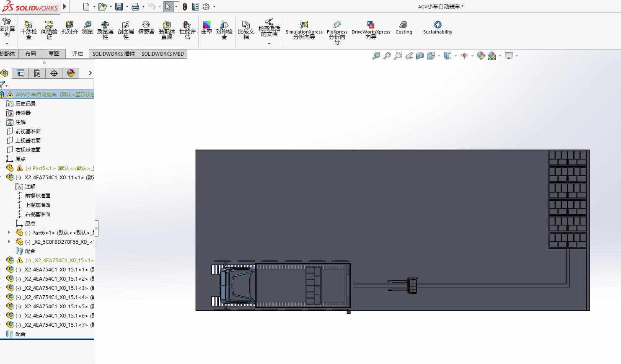
Task: Check Active Document (检查激活的文档)
Action: point(269,28)
